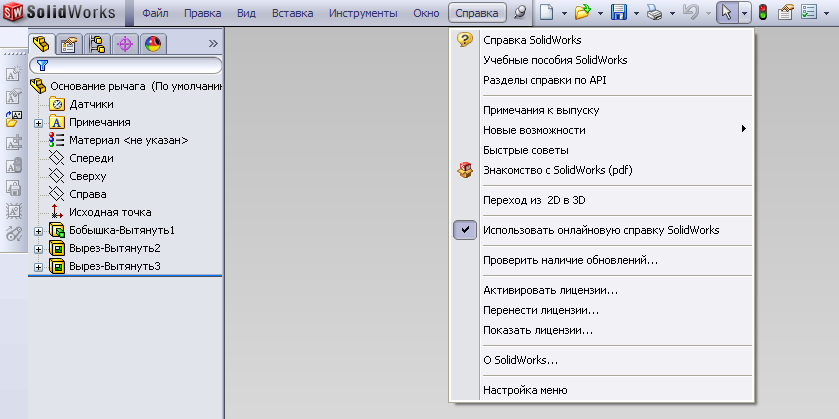
Task: Open Примечания к выпуску
Action: coord(541,110)
